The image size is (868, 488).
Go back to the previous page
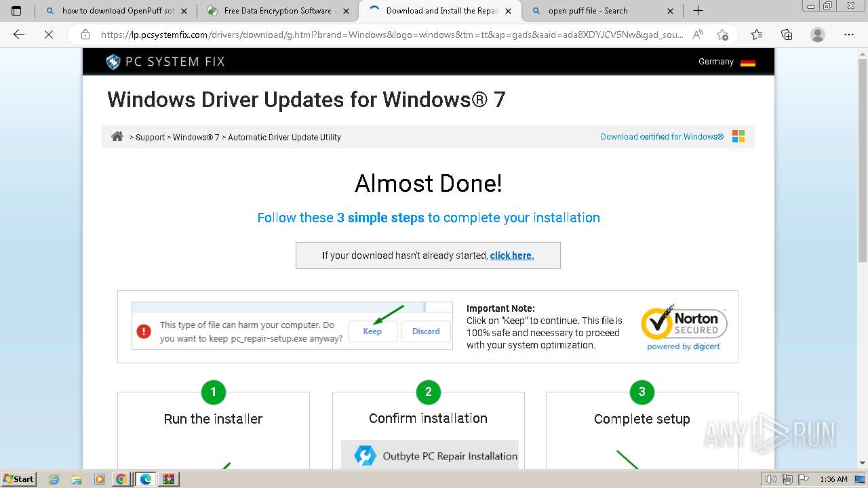(19, 35)
